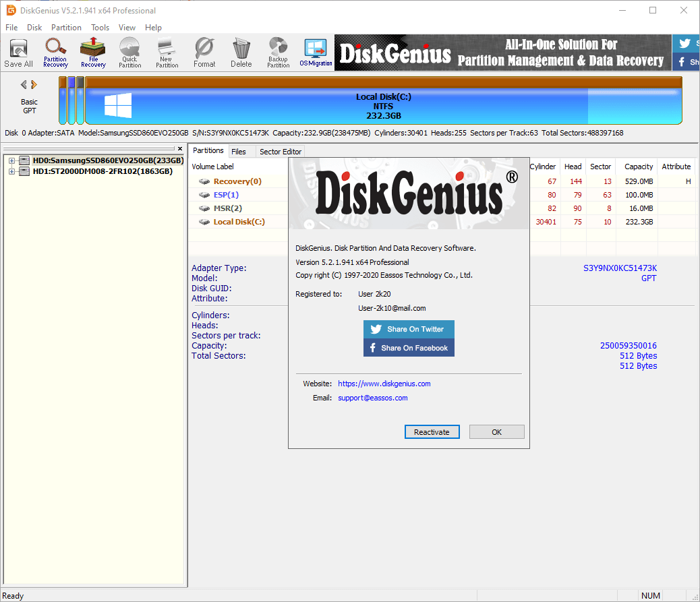Dismiss the About dialog with OK
This screenshot has width=700, height=602.
(496, 431)
